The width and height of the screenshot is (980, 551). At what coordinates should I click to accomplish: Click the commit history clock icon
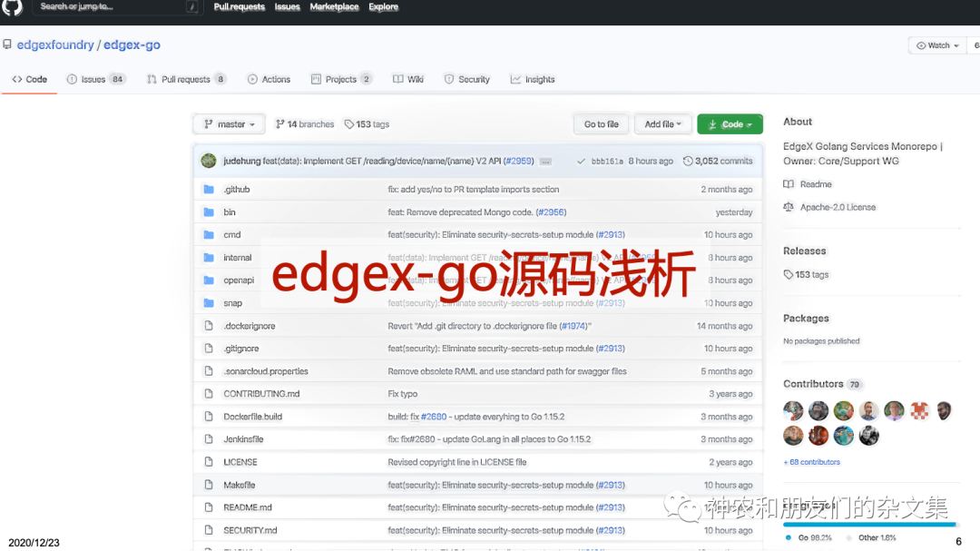[688, 161]
